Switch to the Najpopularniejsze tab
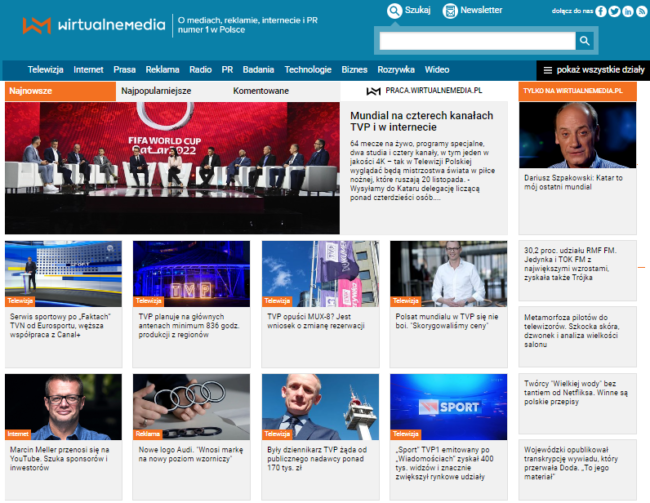Image resolution: width=650 pixels, height=503 pixels. pos(155,90)
